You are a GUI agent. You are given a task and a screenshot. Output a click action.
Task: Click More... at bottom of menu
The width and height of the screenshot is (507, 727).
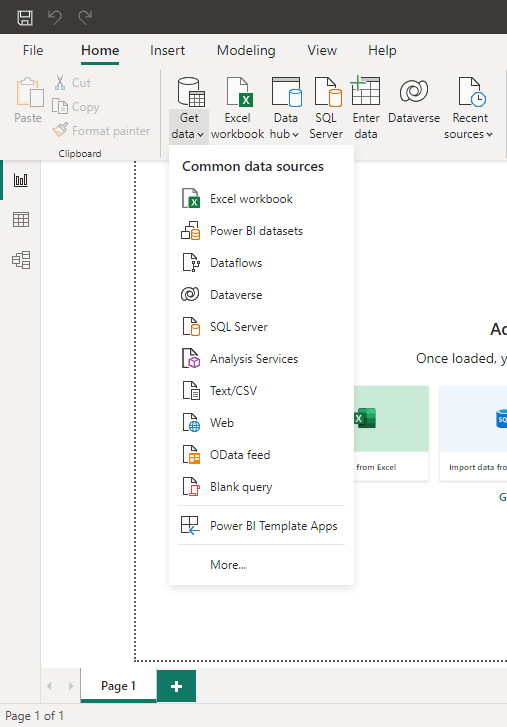(x=261, y=565)
